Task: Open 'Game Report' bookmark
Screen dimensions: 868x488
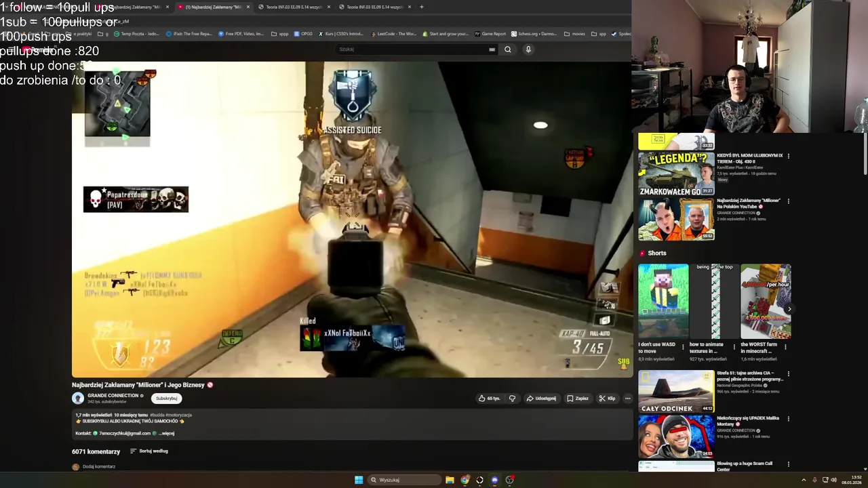Action: click(490, 34)
